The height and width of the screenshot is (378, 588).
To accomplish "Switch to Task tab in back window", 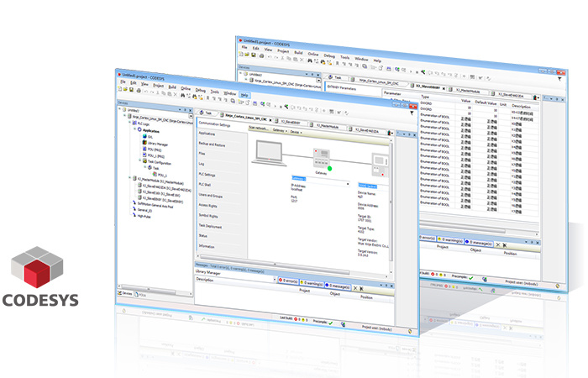I will pyautogui.click(x=338, y=77).
